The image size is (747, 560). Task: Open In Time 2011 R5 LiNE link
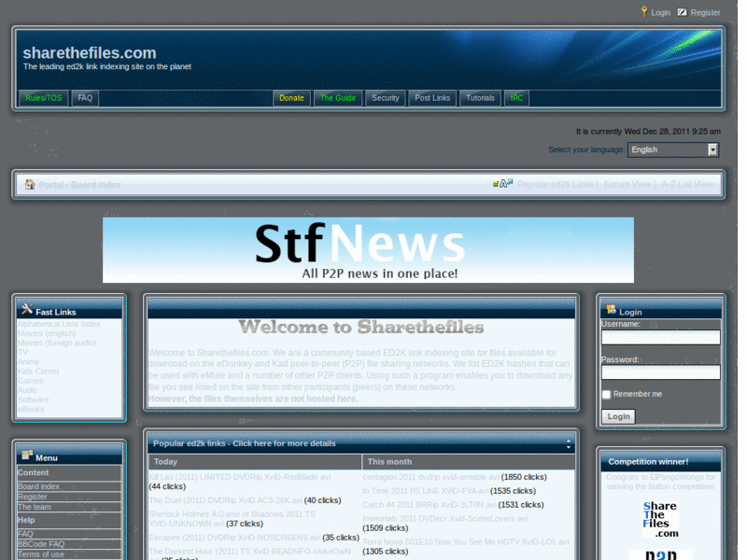425,491
